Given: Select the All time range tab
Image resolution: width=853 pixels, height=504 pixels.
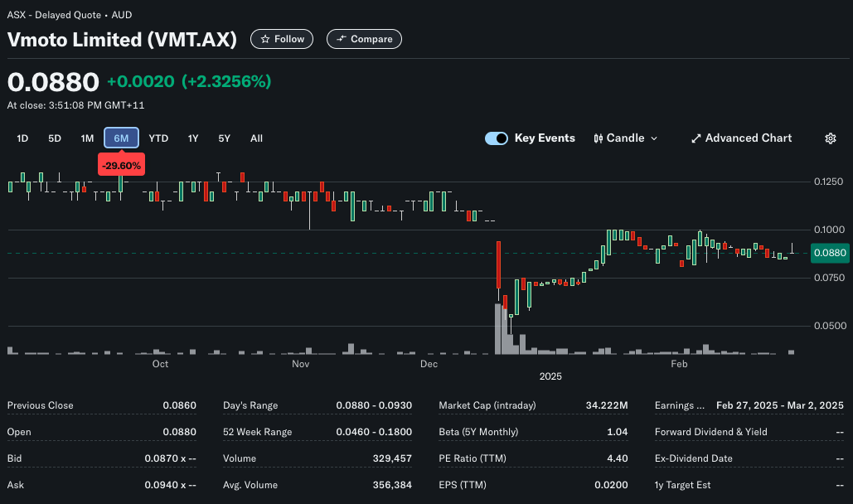Looking at the screenshot, I should (x=256, y=138).
